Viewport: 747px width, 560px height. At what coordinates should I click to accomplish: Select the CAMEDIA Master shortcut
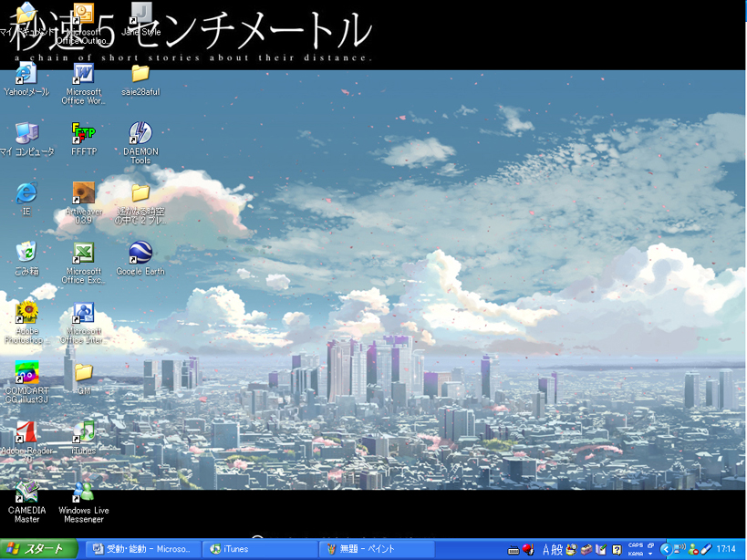pos(27,503)
